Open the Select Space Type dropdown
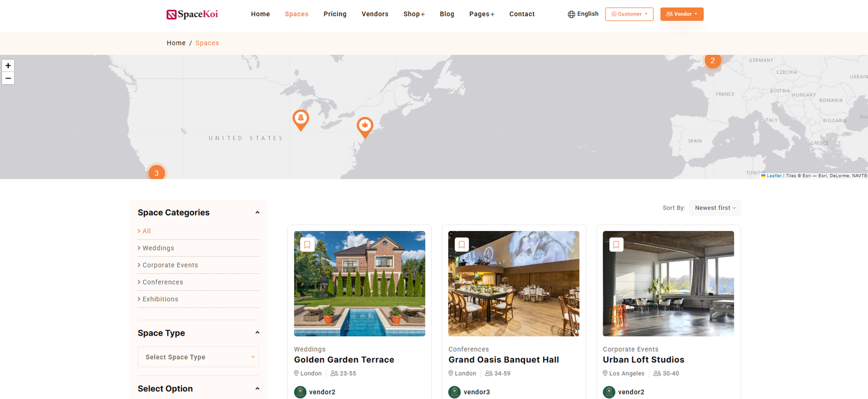Image resolution: width=868 pixels, height=399 pixels. coord(198,357)
